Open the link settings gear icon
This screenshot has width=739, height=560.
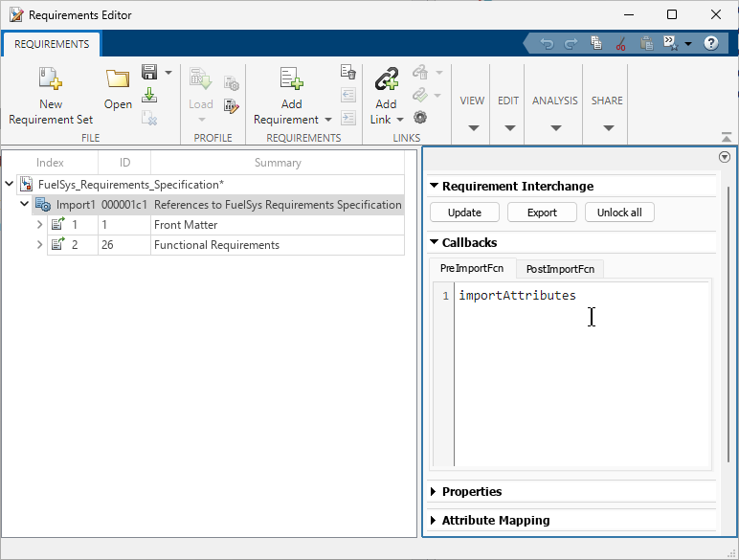(419, 117)
